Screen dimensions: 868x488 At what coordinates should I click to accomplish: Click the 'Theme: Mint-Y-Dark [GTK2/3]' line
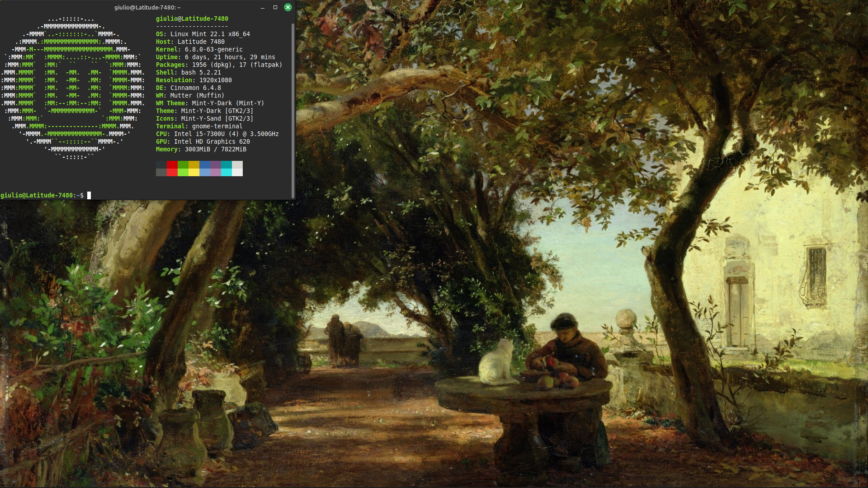[x=204, y=111]
